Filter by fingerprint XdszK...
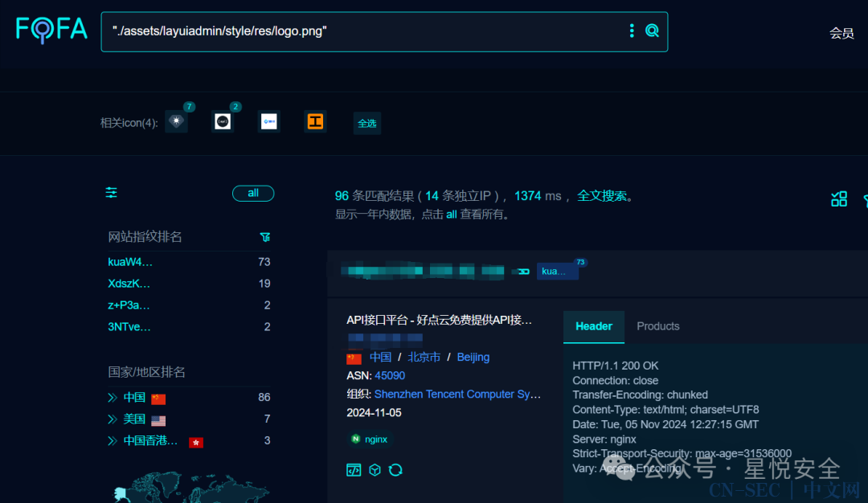The image size is (868, 503). (129, 284)
